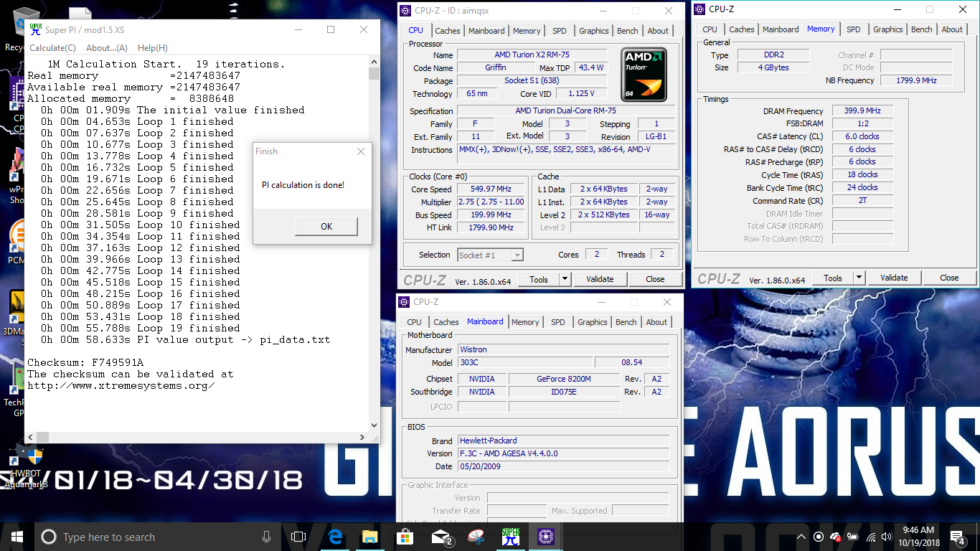The width and height of the screenshot is (980, 551).
Task: Click Close in the Memory CPU-Z window
Action: point(949,278)
